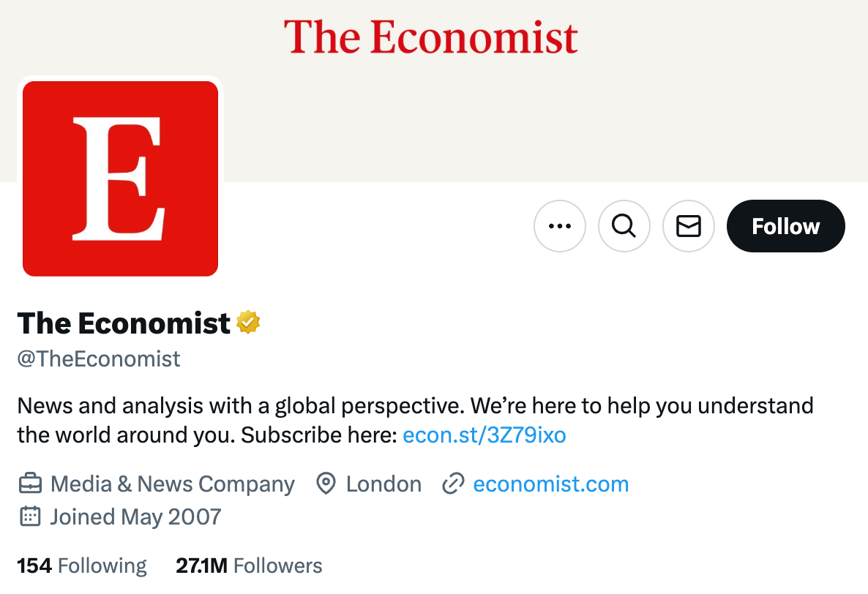Screen dimensions: 868x594
Task: Click the profile name heading
Action: (123, 322)
